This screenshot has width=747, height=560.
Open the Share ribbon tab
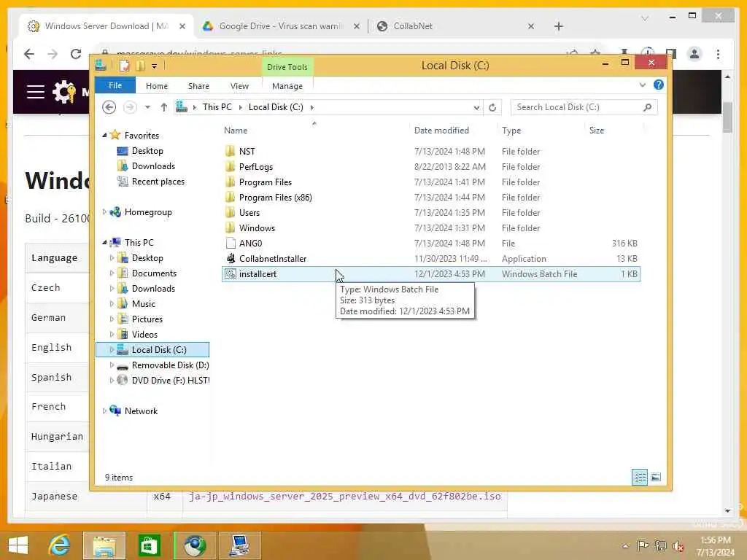pos(198,86)
